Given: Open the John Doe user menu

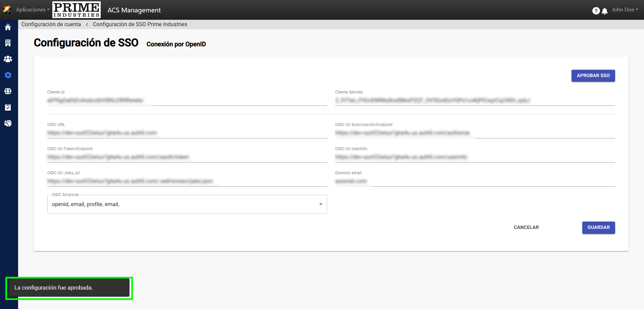Looking at the screenshot, I should tap(625, 10).
